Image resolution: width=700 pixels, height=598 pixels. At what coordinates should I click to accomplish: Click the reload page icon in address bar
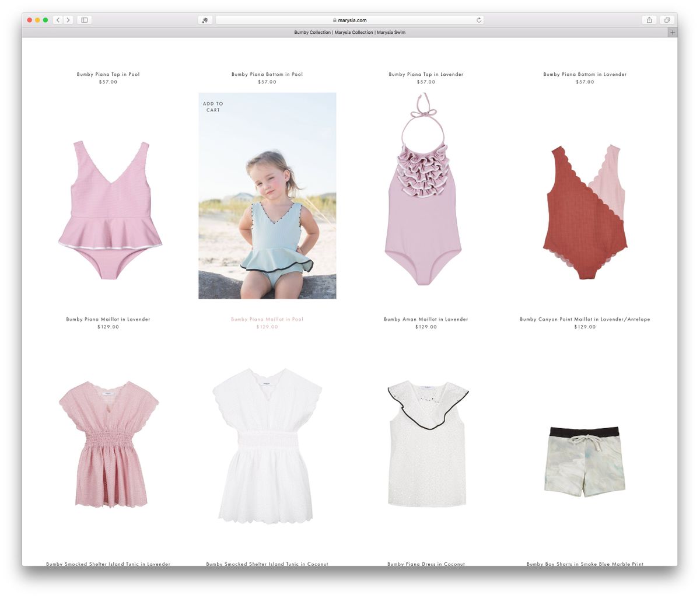tap(479, 20)
